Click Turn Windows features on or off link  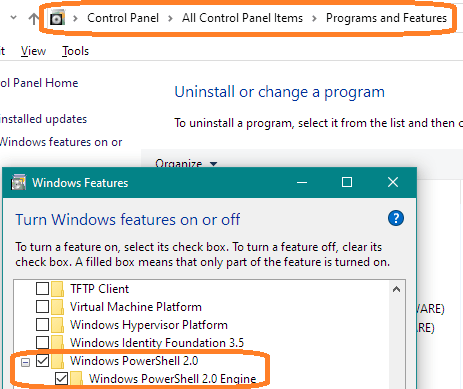click(61, 142)
